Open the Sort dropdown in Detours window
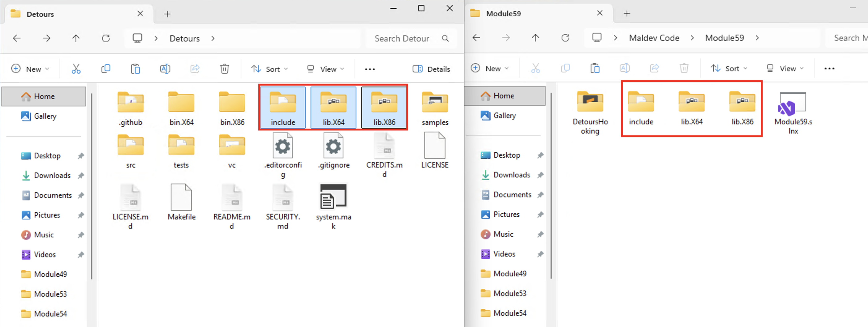The image size is (868, 327). [269, 69]
